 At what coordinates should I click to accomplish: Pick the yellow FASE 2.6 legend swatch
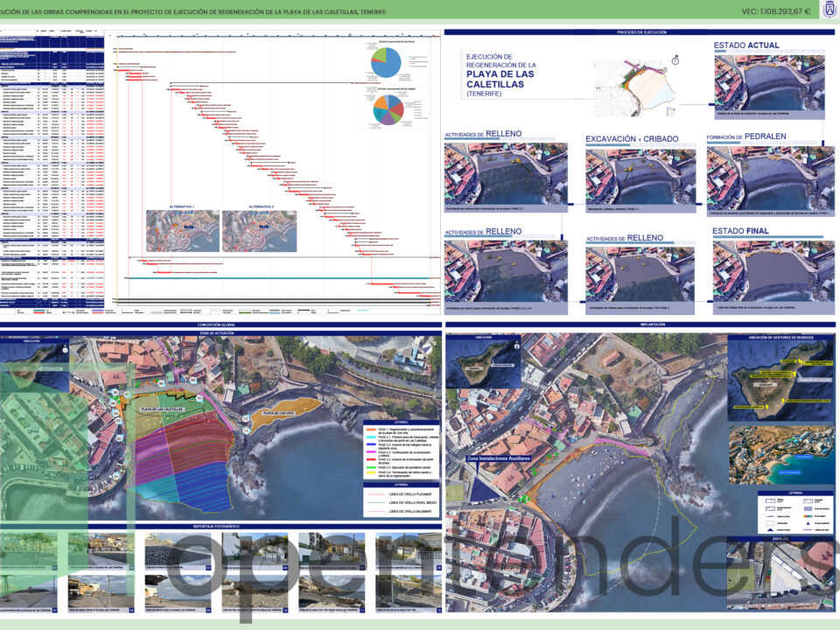coord(371,472)
